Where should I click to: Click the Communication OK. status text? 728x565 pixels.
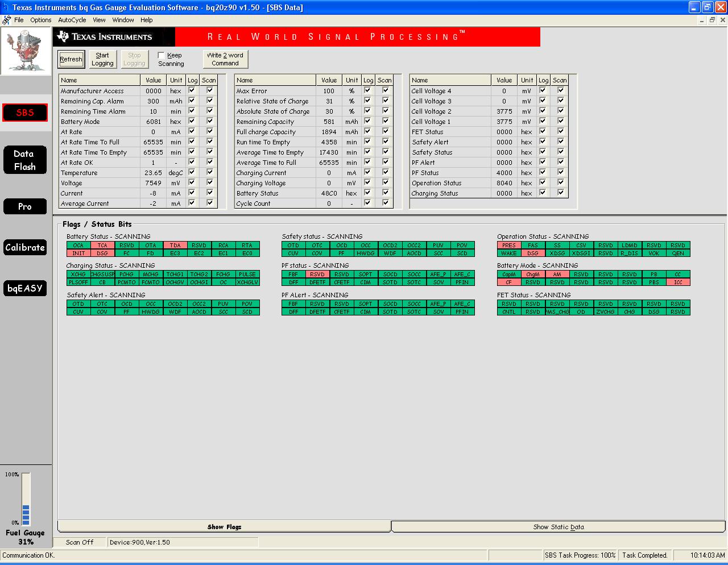(28, 555)
